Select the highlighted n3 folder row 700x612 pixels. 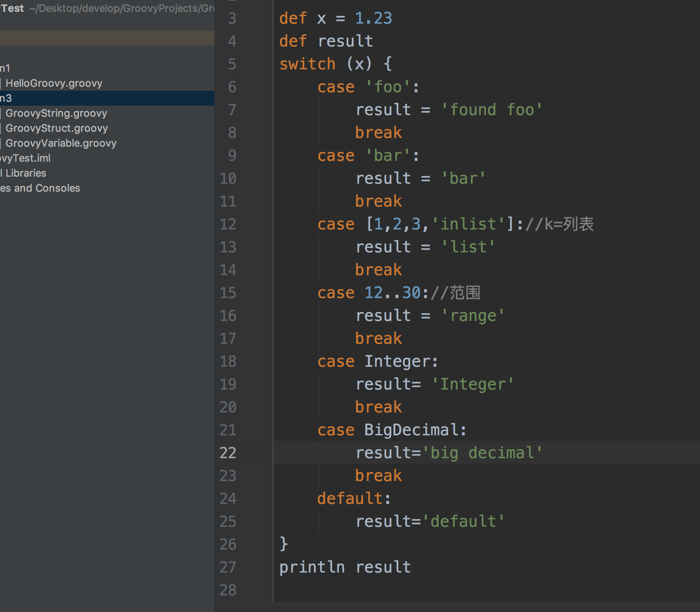point(107,98)
